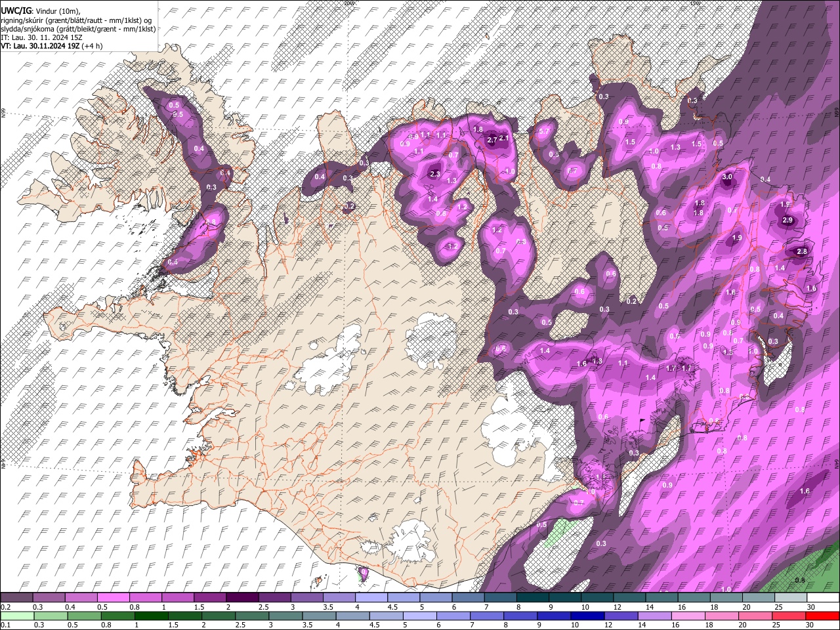Pick the 0.4 swatch in upper legend row
The height and width of the screenshot is (630, 840).
click(81, 597)
